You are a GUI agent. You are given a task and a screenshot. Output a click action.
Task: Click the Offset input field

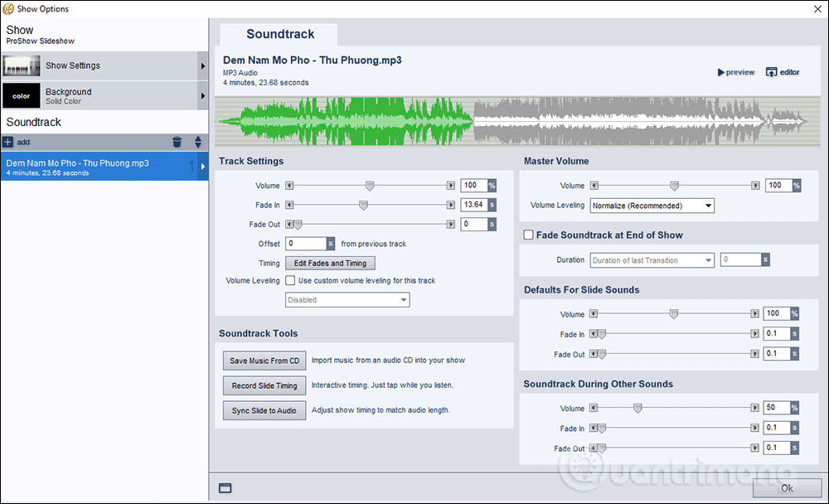[x=305, y=244]
